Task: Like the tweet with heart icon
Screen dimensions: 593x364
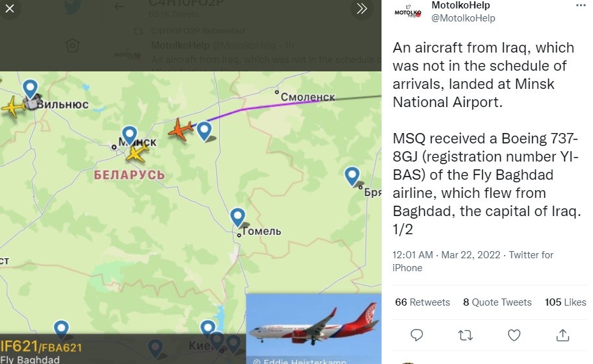Action: (x=514, y=335)
